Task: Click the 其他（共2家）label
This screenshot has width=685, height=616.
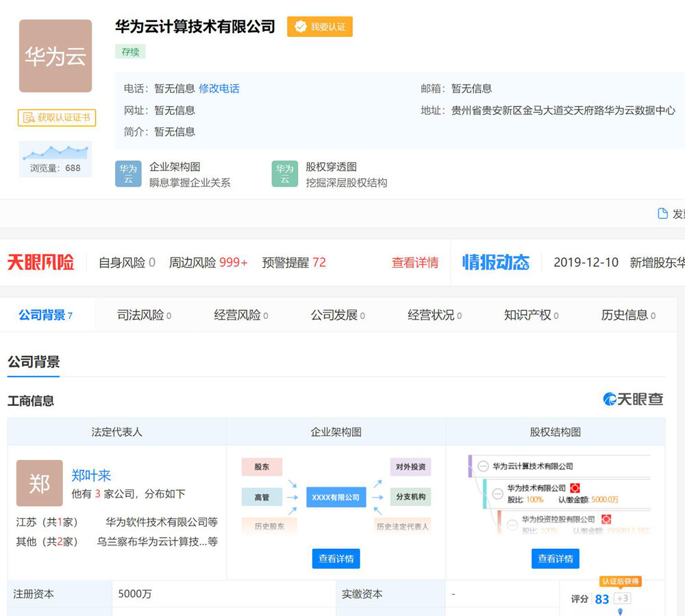Action: pos(47,541)
